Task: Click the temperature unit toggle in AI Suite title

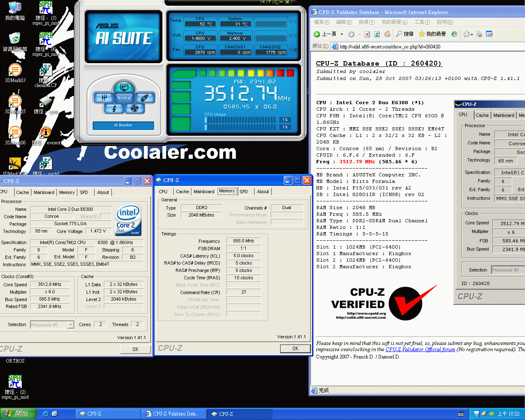Action: pyautogui.click(x=276, y=2)
